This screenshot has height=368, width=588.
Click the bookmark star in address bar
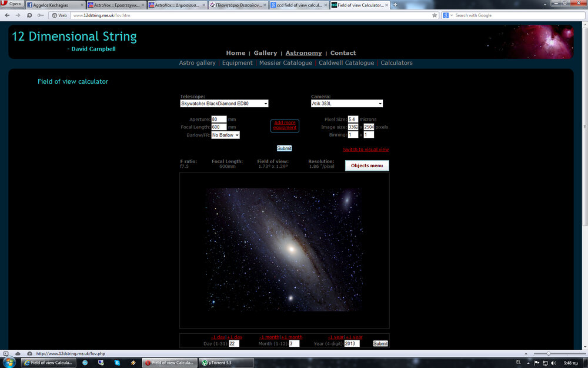pos(435,15)
